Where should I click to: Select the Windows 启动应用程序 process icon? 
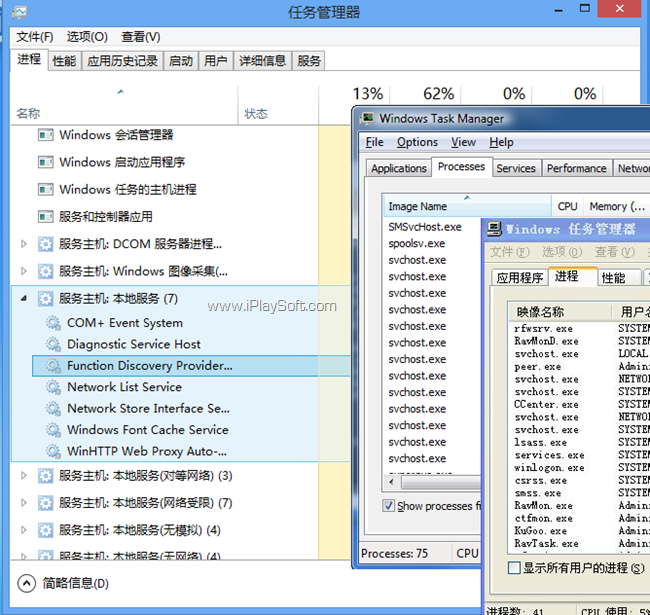(46, 162)
